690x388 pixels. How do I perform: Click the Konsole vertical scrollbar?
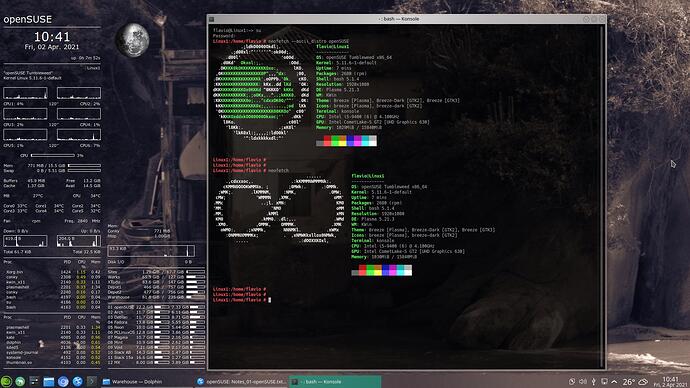pos(602,196)
